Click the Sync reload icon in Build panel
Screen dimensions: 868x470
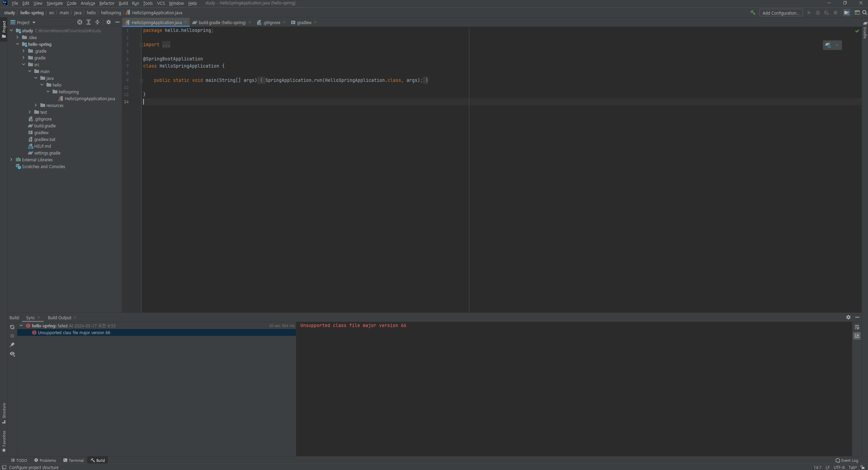point(12,327)
